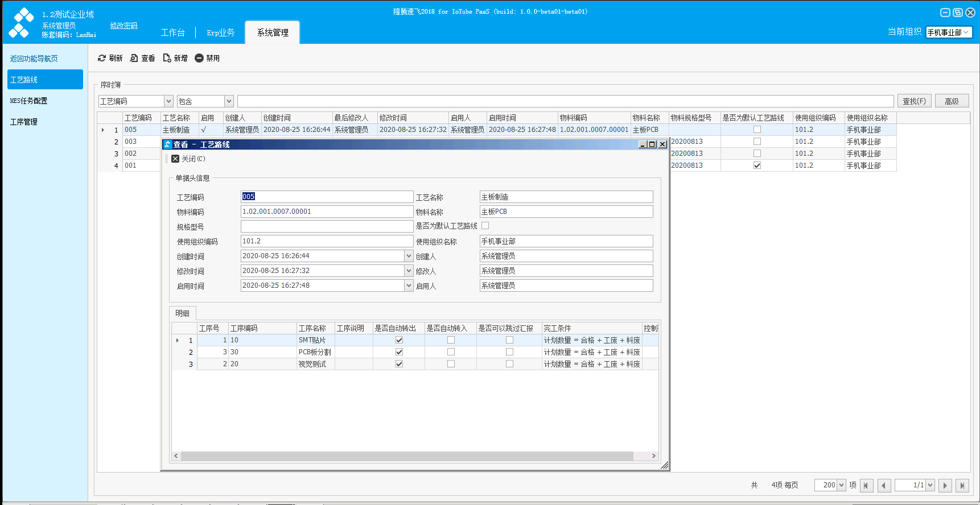Viewport: 980px width, 505px height.
Task: Toggle 是否可以跳过汇报 for the PCB板分割 row
Action: pos(510,352)
